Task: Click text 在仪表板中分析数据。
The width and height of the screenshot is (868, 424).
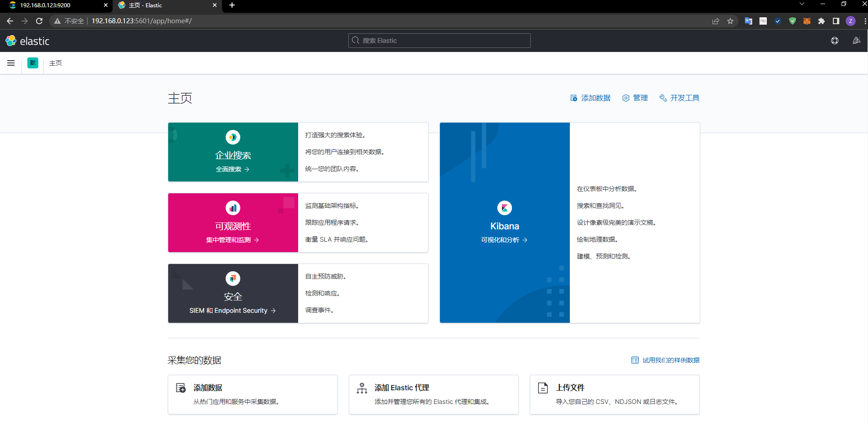Action: click(607, 189)
